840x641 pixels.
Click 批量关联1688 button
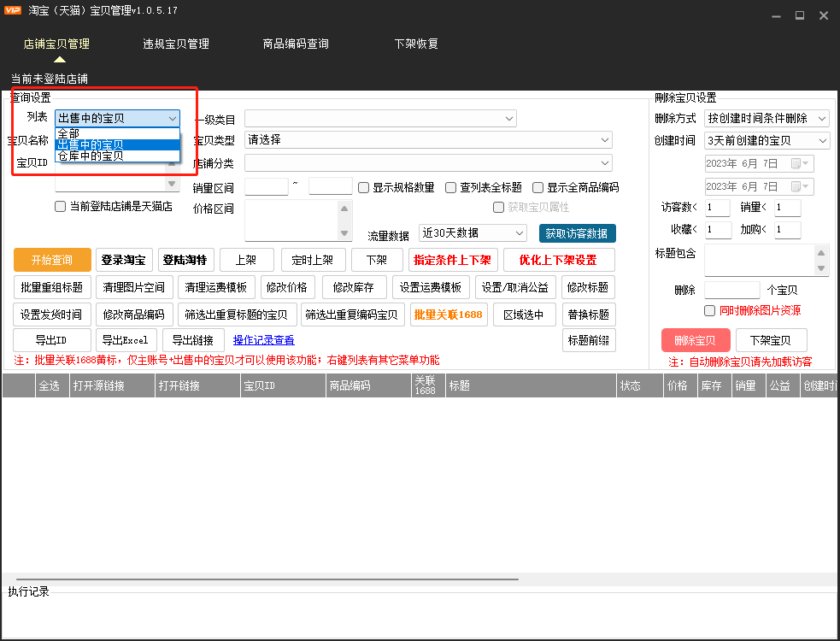pyautogui.click(x=449, y=315)
